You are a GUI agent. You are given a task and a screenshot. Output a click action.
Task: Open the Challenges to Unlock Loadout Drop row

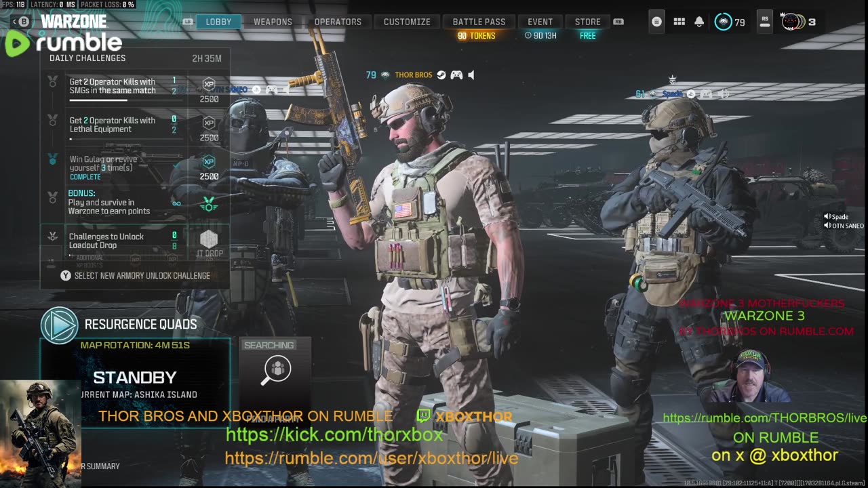(135, 241)
